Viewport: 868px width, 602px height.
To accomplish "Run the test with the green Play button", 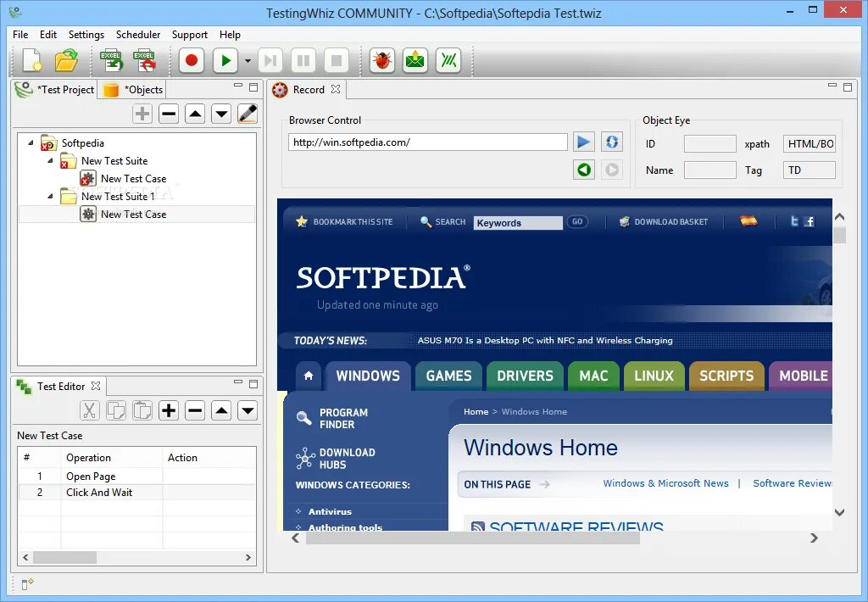I will point(225,60).
